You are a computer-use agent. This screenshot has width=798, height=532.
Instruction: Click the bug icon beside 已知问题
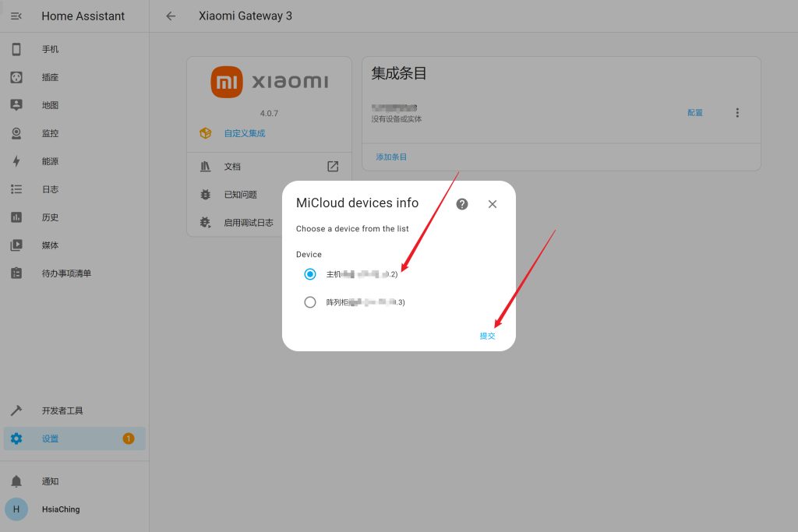(206, 194)
